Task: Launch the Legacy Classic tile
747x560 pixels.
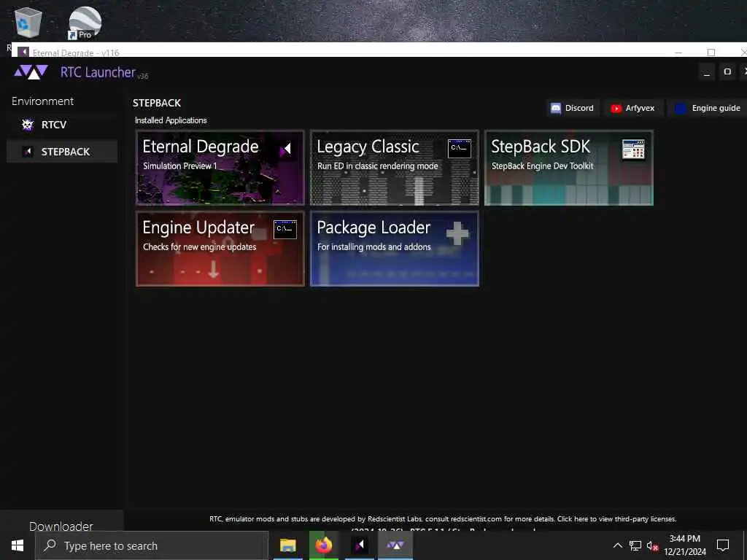Action: [x=395, y=168]
